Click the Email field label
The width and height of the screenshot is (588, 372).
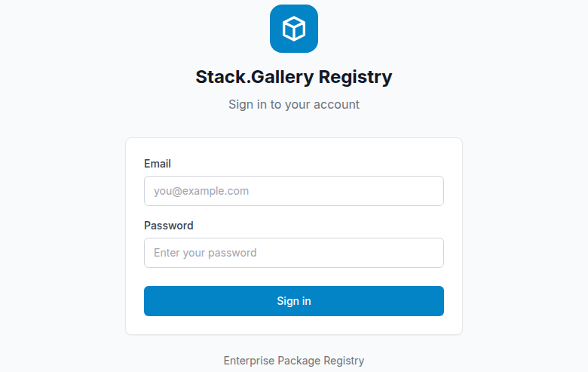(158, 164)
